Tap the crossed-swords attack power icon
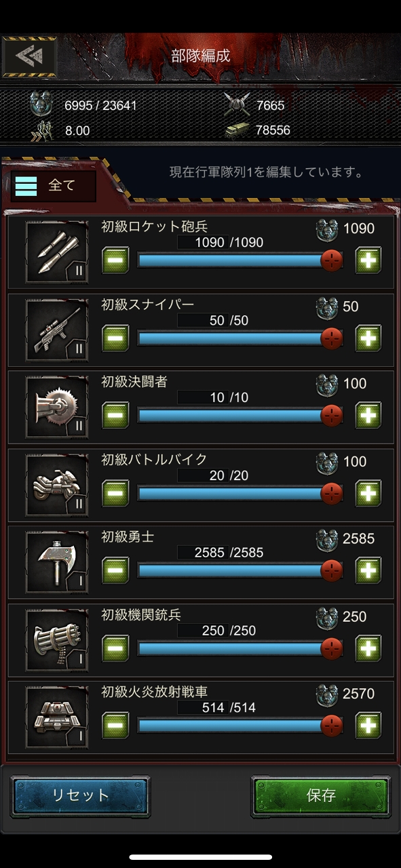 (x=236, y=104)
